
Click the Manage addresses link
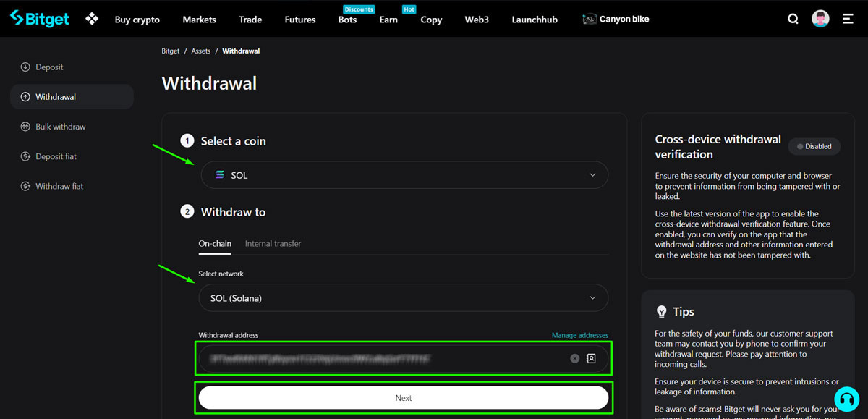[x=580, y=335]
